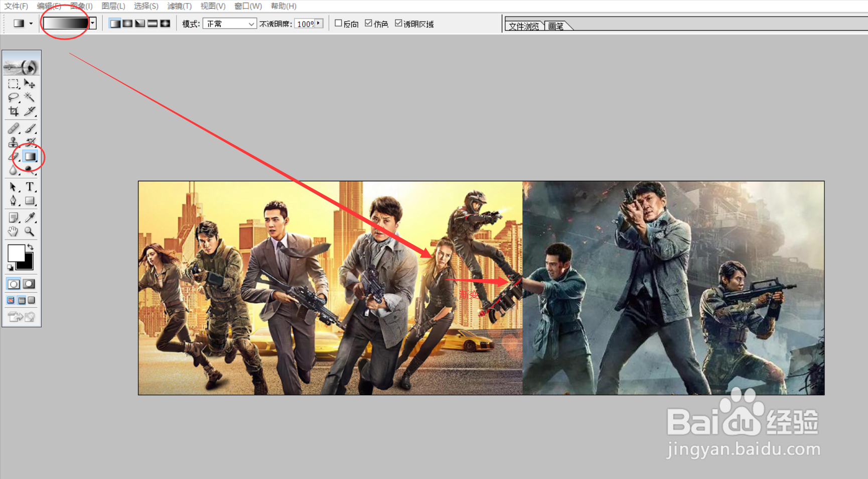Open the 模式 blend mode dropdown
The width and height of the screenshot is (868, 479).
[x=230, y=24]
